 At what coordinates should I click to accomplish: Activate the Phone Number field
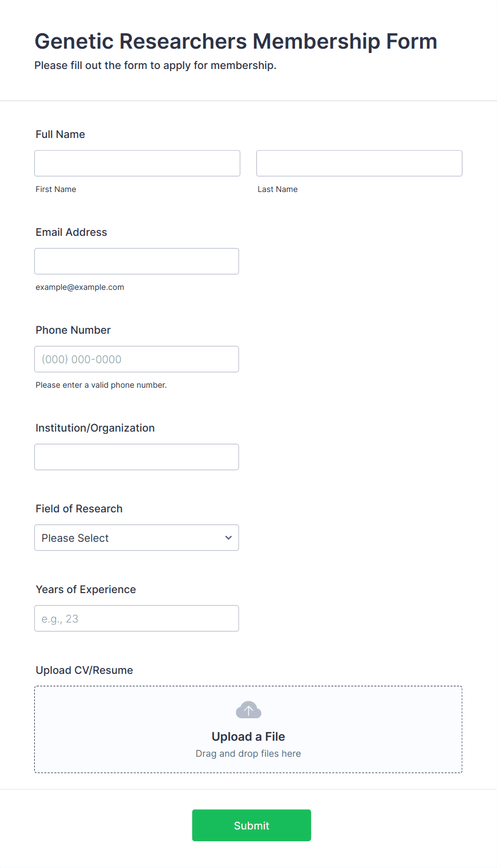click(137, 359)
